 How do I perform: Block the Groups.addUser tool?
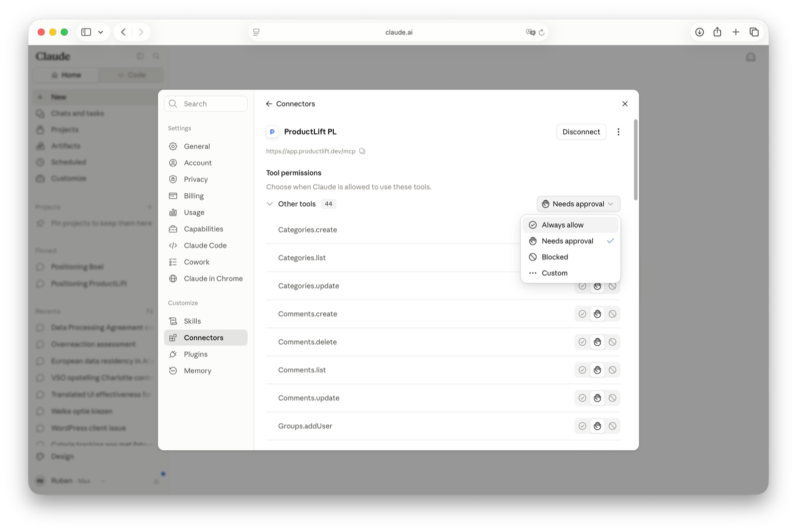pyautogui.click(x=612, y=426)
